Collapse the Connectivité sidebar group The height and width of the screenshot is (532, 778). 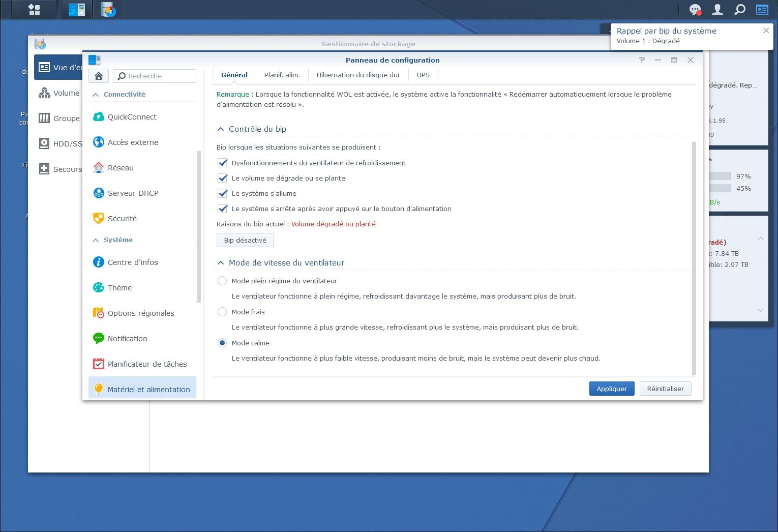pyautogui.click(x=96, y=95)
